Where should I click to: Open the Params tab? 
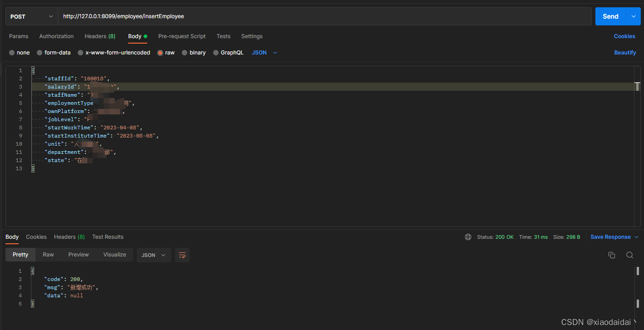click(19, 36)
